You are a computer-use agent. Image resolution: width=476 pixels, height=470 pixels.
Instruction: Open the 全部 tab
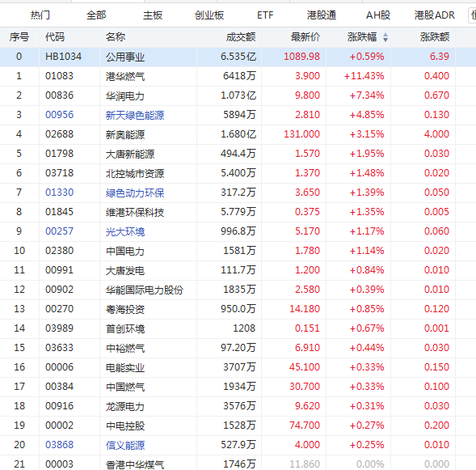[x=96, y=15]
